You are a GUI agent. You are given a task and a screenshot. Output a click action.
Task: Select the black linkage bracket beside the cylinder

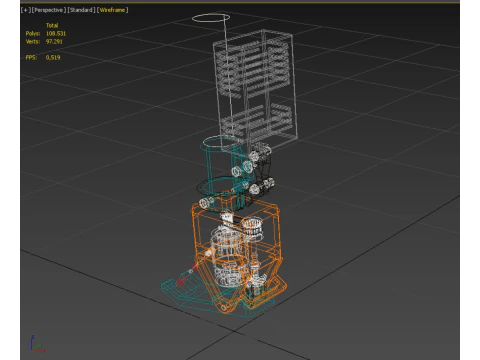pyautogui.click(x=264, y=172)
